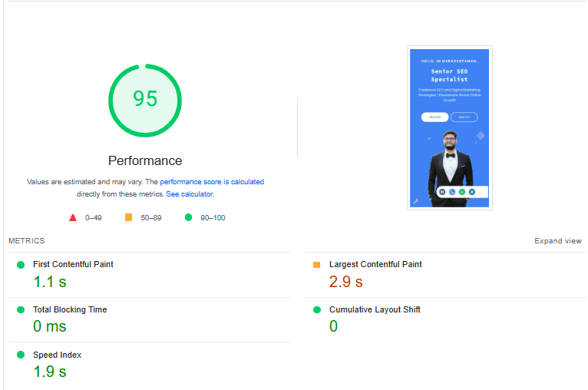Click the Cumulative Layout Shift label

click(x=375, y=310)
